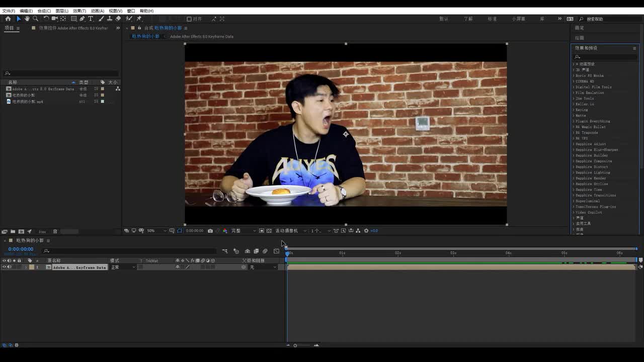The height and width of the screenshot is (362, 644).
Task: Select the Hand tool
Action: coord(27,19)
